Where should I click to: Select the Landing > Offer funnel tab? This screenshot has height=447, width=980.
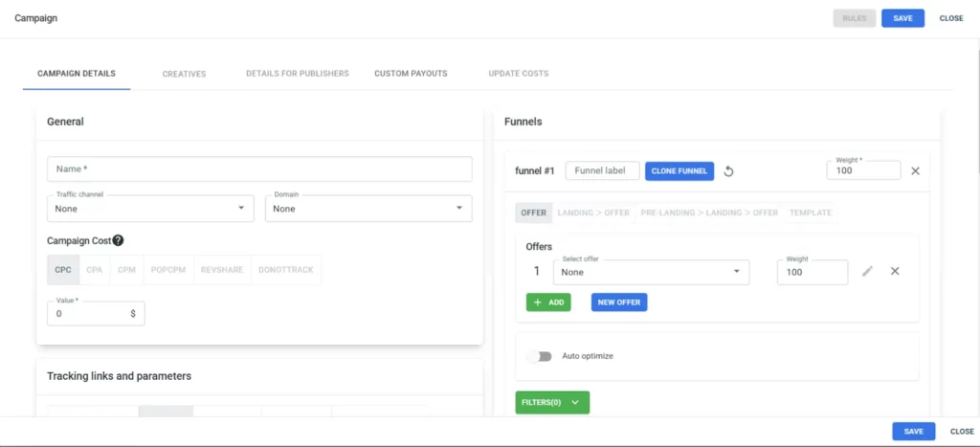(x=593, y=212)
